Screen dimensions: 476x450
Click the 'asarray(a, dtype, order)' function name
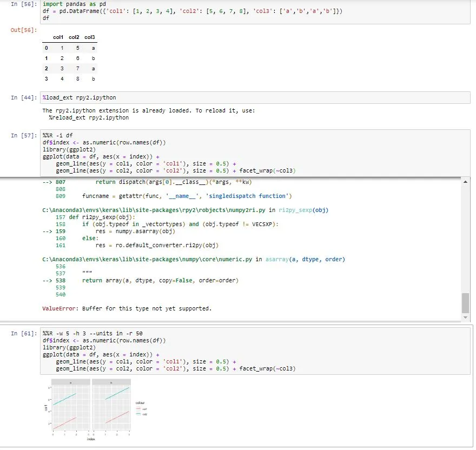click(x=305, y=259)
